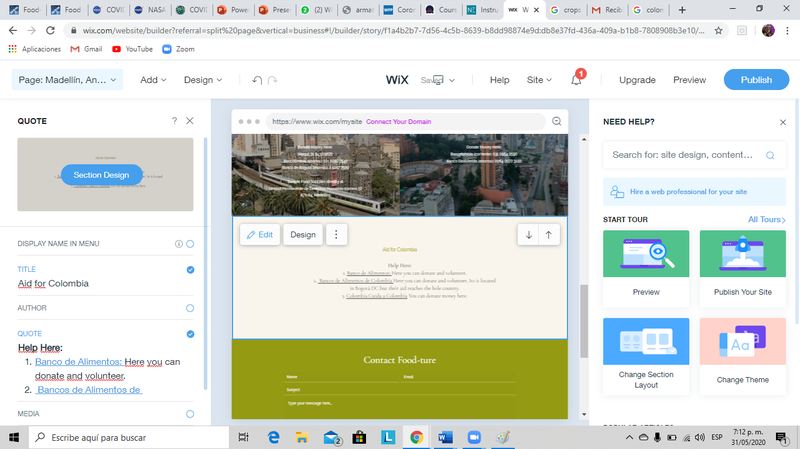Bookmark this page with star icon
This screenshot has width=800, height=449.
pos(718,31)
